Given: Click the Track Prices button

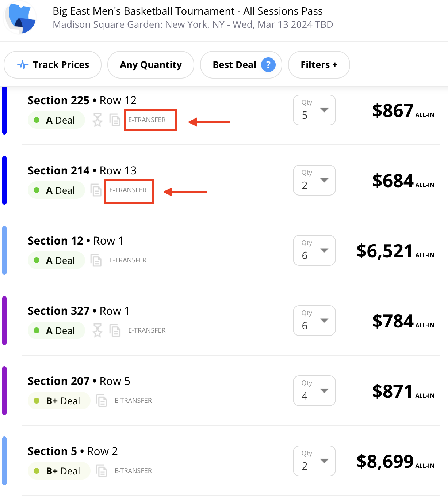Looking at the screenshot, I should pyautogui.click(x=53, y=65).
